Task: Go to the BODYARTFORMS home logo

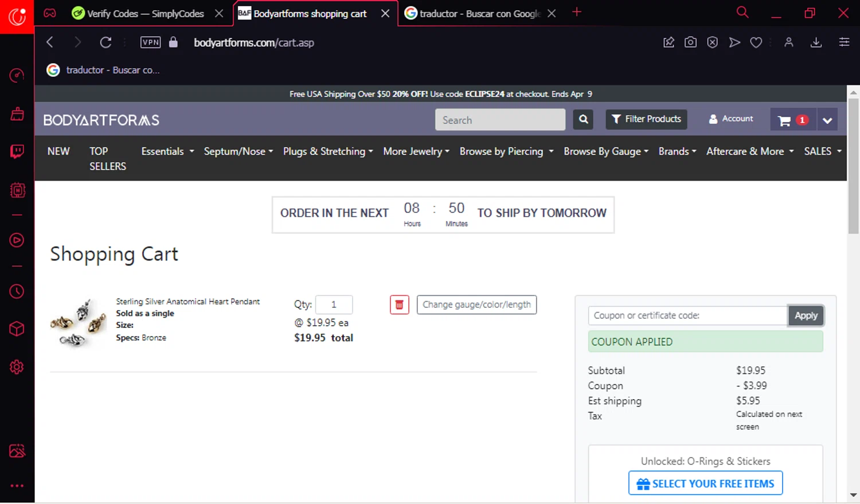Action: (101, 120)
